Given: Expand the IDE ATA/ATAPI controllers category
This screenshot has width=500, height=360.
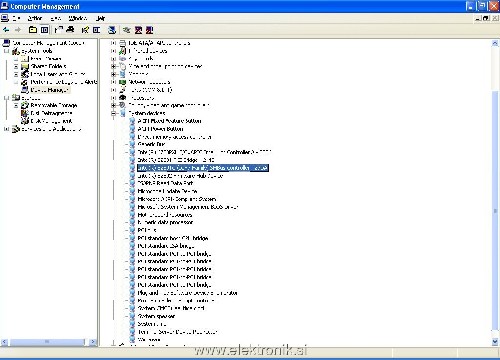Looking at the screenshot, I should tap(113, 43).
